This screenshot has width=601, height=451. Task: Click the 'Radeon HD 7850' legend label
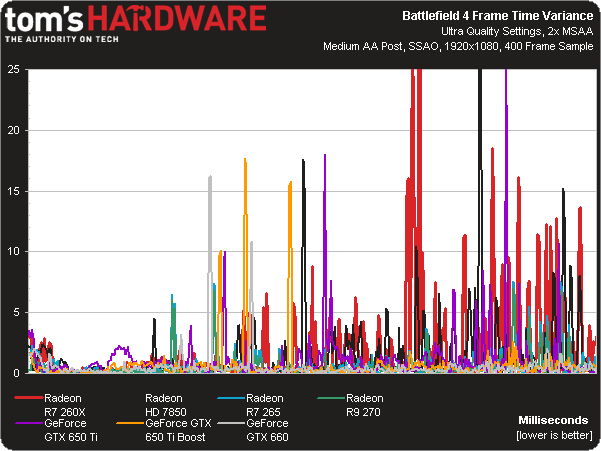coord(166,405)
